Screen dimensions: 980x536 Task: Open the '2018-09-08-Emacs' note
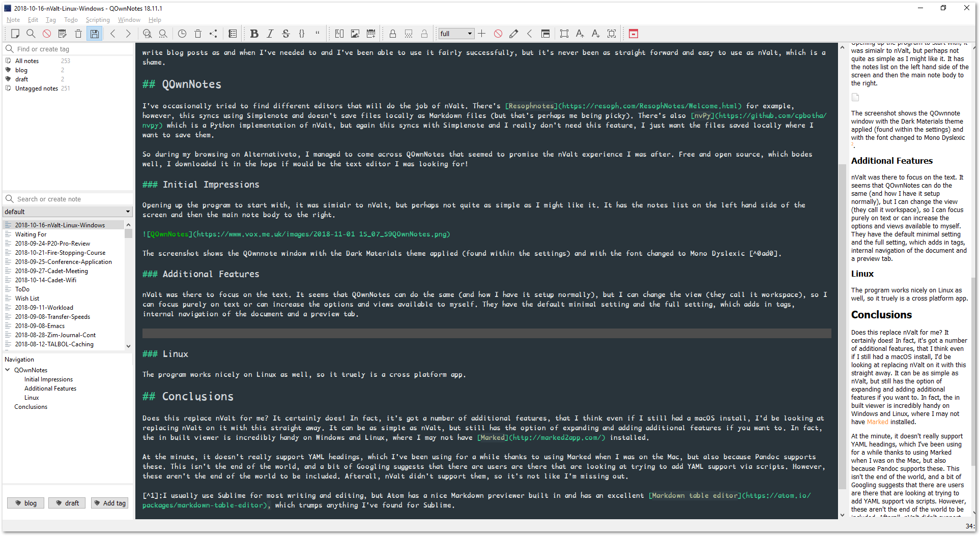[x=40, y=326]
